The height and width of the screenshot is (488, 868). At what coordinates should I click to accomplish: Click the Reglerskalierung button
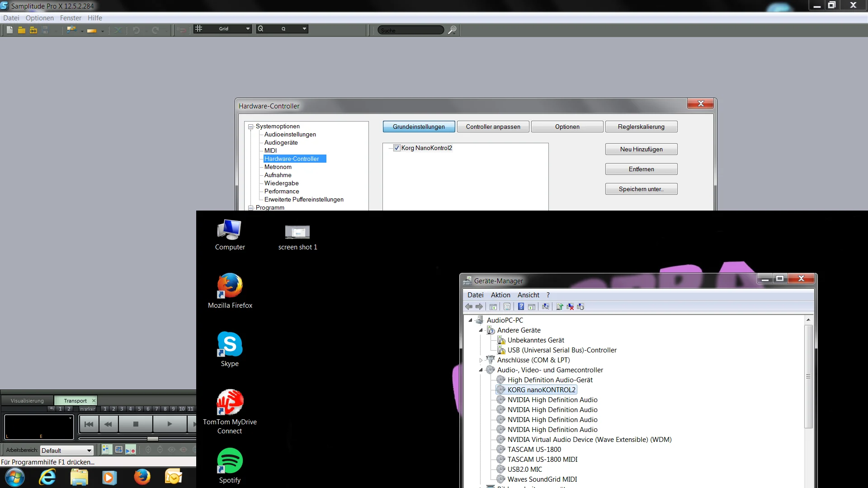coord(641,127)
